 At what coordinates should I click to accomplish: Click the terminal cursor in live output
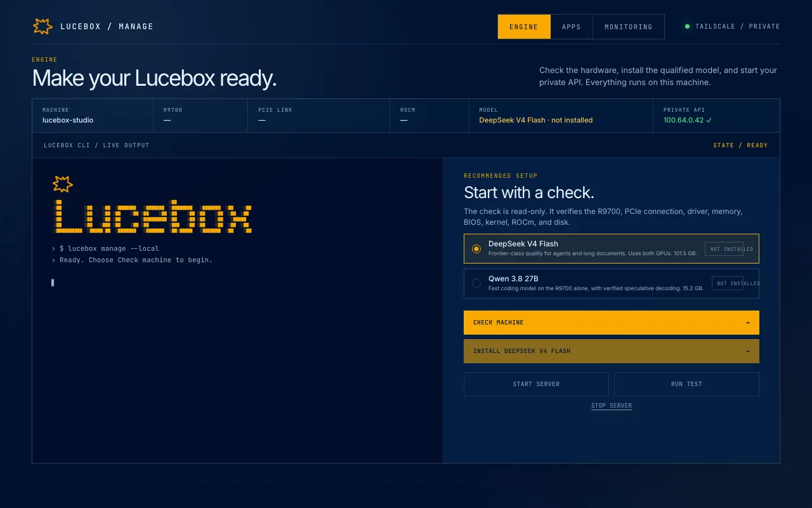(53, 283)
